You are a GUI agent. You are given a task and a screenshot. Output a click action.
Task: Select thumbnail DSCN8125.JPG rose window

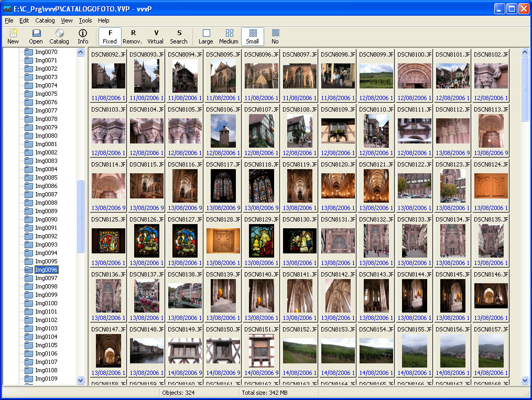pyautogui.click(x=108, y=241)
